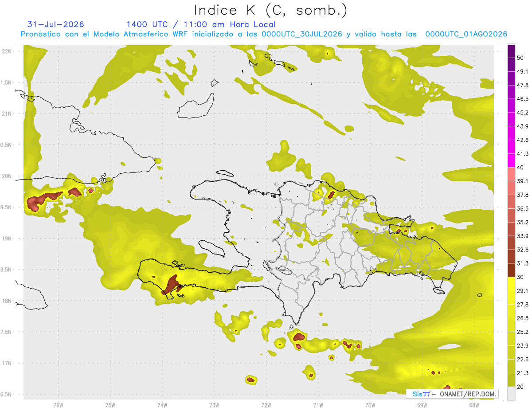The width and height of the screenshot is (532, 411).
Task: Click the color bar value '22.6'
Action: point(523,359)
